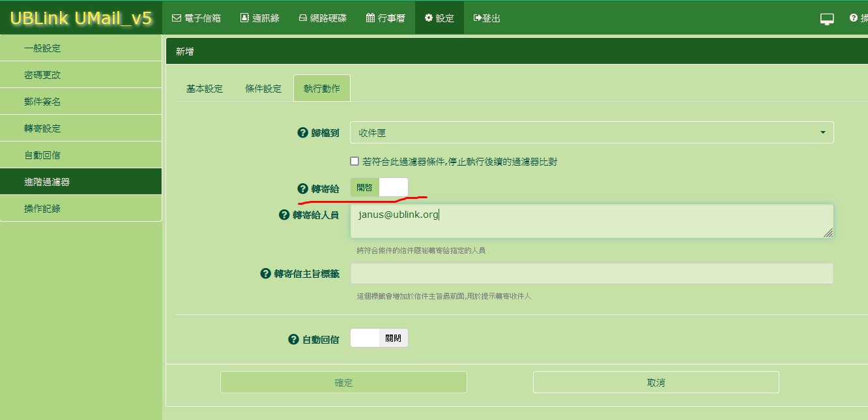Switch to the 基本設定 tab

[x=205, y=89]
